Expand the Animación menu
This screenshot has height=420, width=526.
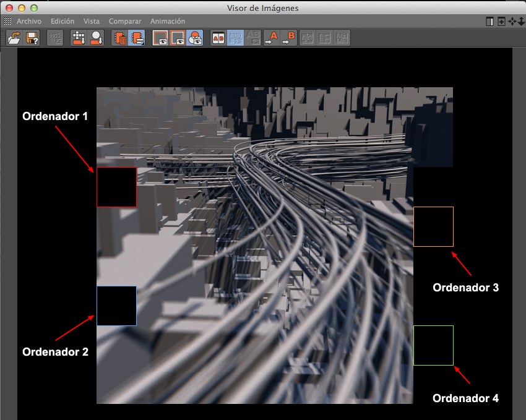(167, 22)
